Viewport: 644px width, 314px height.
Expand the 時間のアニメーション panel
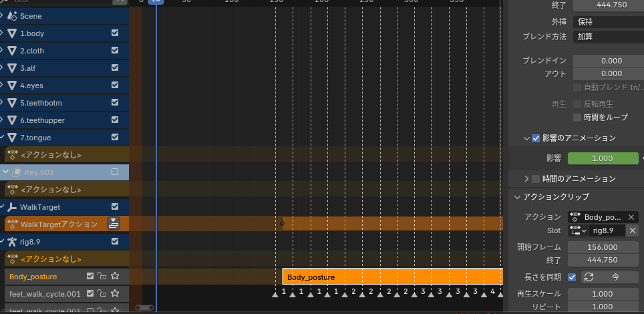pyautogui.click(x=526, y=179)
